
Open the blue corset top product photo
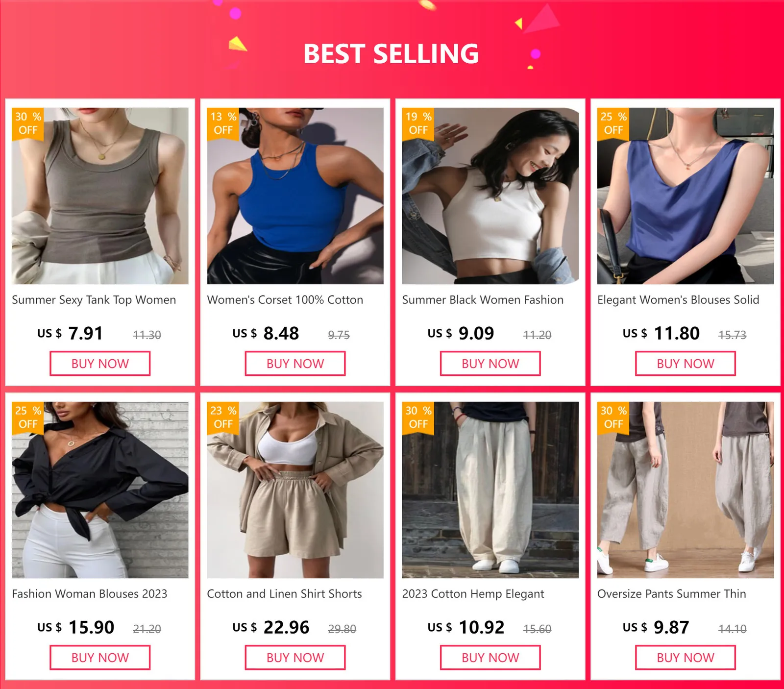tap(295, 196)
